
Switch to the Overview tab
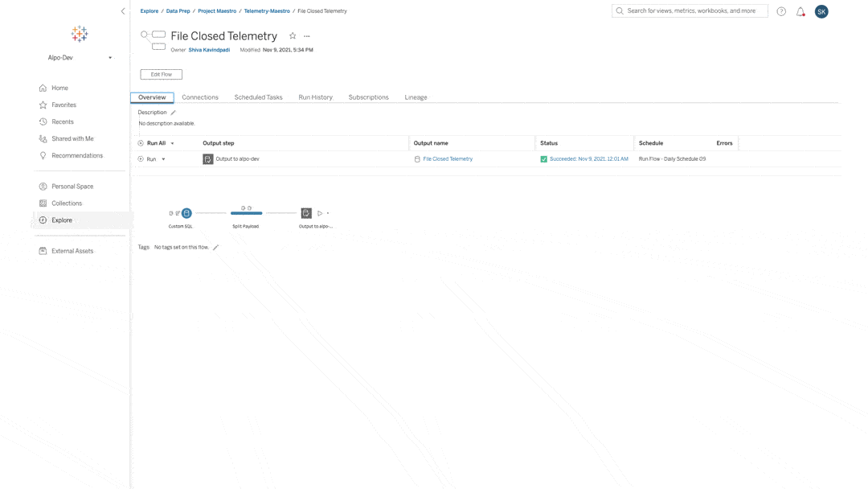[x=152, y=97]
